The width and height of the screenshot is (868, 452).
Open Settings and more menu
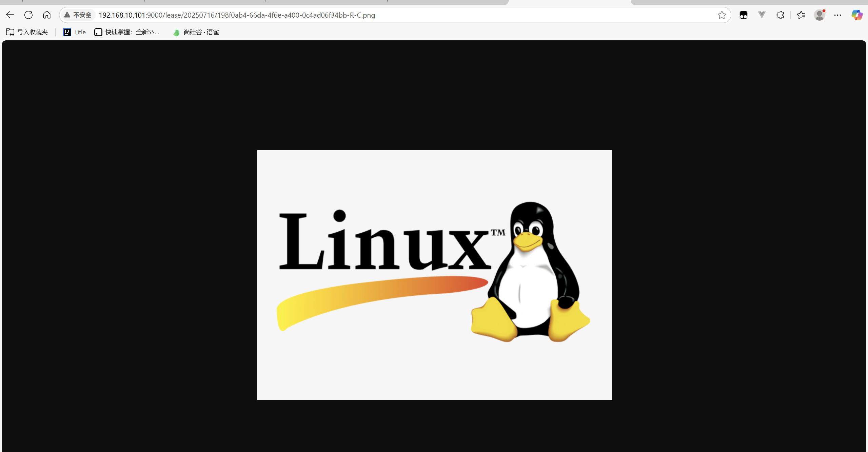tap(838, 15)
